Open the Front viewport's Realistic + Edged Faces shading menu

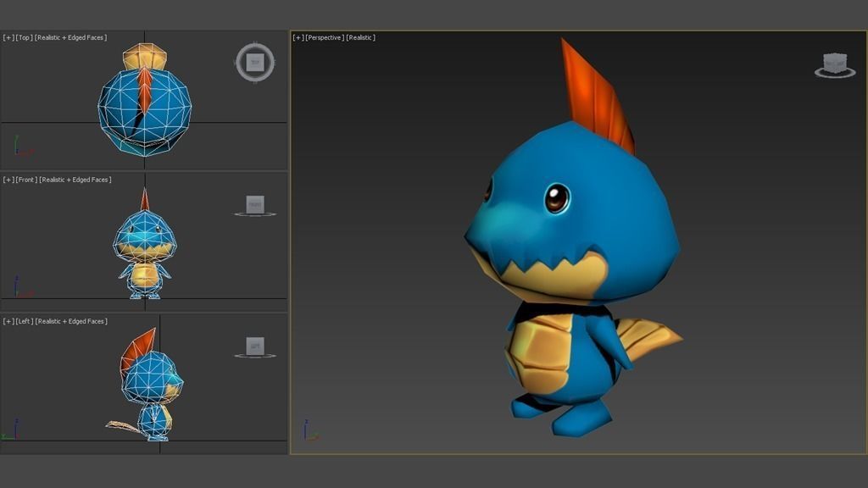click(75, 180)
